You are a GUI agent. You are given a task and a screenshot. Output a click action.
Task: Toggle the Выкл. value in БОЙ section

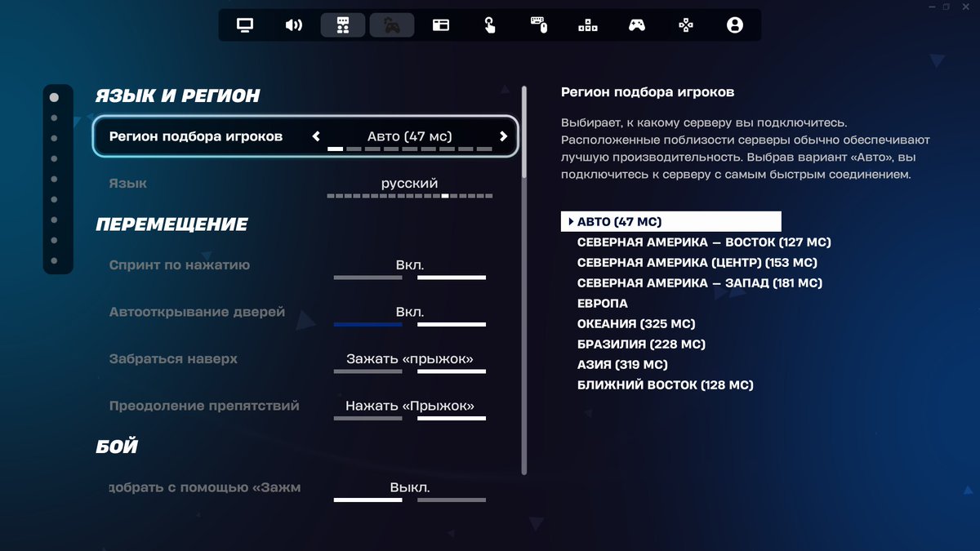[410, 487]
